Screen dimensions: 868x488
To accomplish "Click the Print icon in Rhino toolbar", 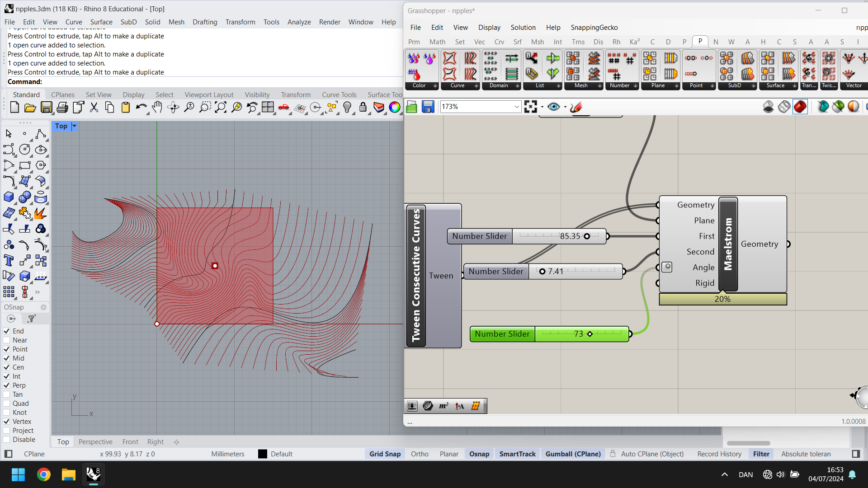I will pos(62,108).
